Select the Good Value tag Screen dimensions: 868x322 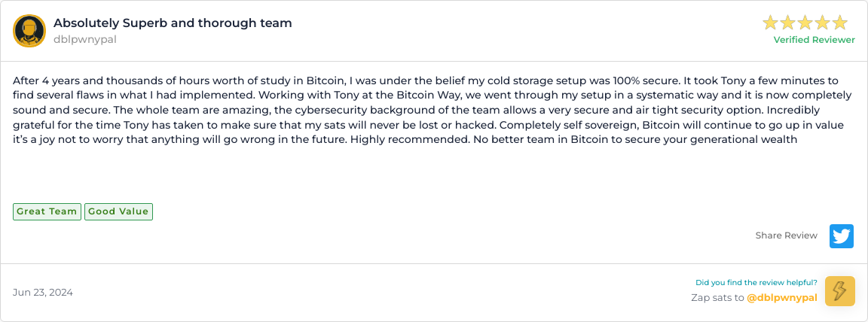pos(118,211)
